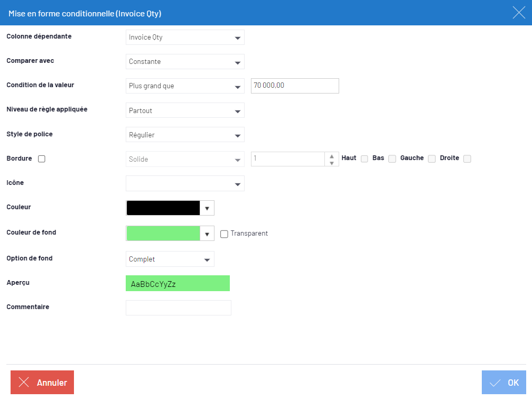Screen dimensions: 532x400
Task: Confirm with the OK button
Action: pos(503,383)
